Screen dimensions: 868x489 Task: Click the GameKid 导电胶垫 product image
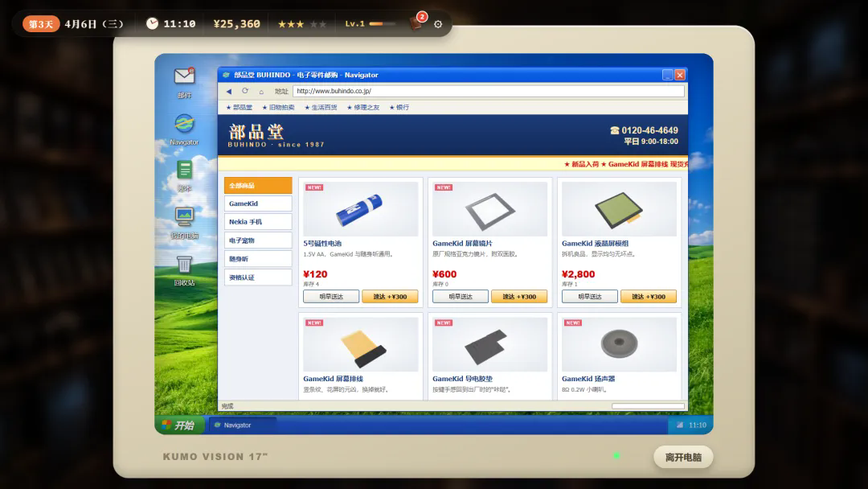coord(490,344)
